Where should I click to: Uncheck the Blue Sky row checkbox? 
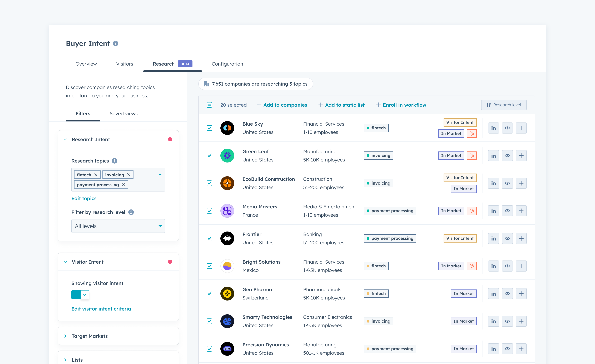click(209, 128)
